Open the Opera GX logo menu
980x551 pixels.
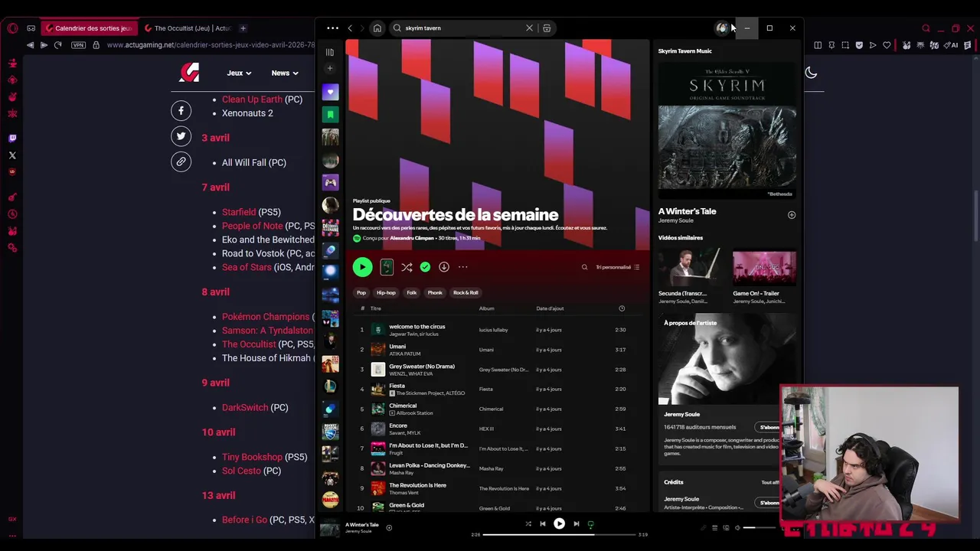12,28
